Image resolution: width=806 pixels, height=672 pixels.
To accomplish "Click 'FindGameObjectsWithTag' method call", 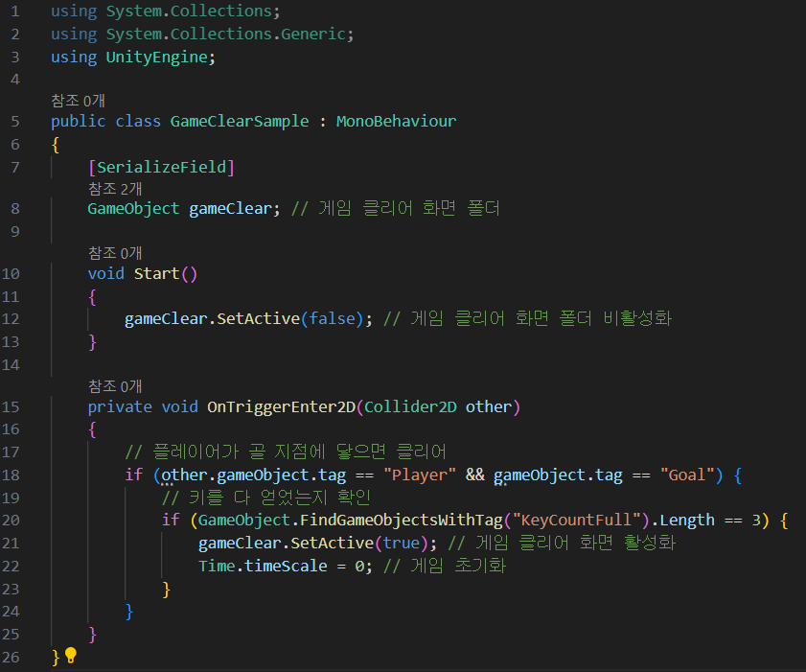I will [401, 521].
